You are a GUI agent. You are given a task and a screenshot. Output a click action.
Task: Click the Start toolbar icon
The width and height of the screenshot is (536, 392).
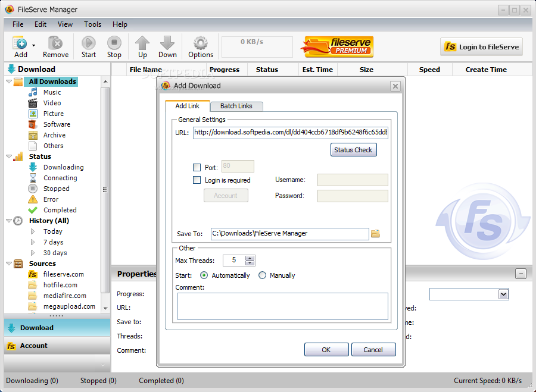[x=89, y=43]
